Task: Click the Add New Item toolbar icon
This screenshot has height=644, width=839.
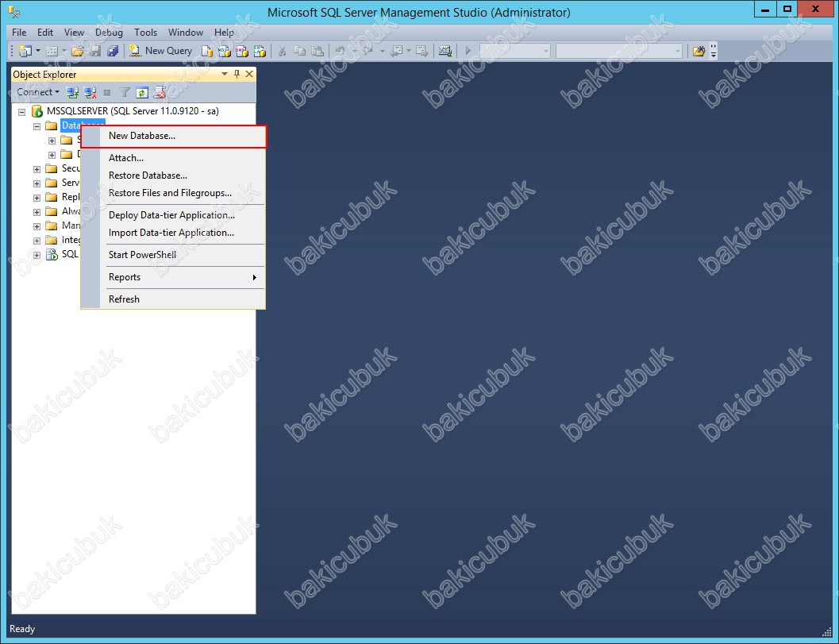Action: tap(52, 51)
